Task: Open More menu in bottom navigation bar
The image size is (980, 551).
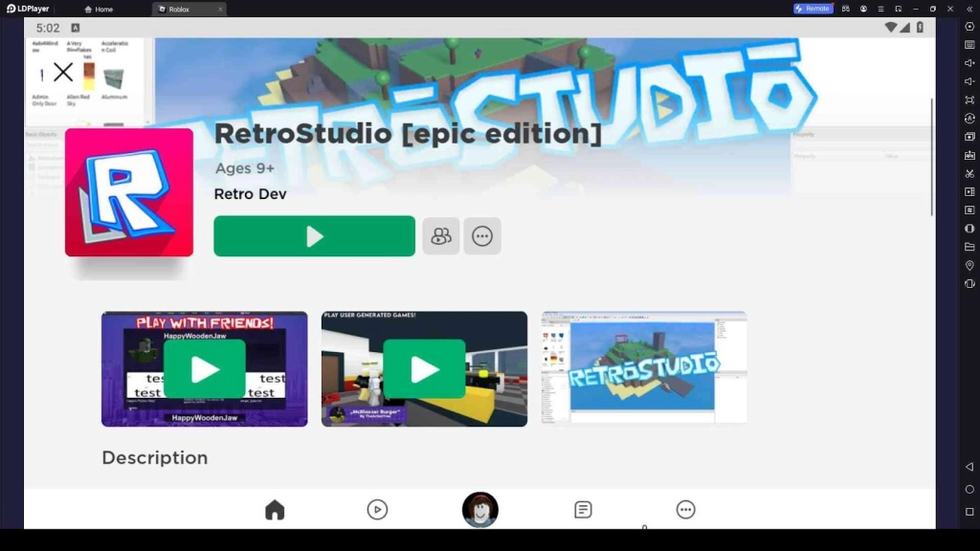Action: pos(685,510)
